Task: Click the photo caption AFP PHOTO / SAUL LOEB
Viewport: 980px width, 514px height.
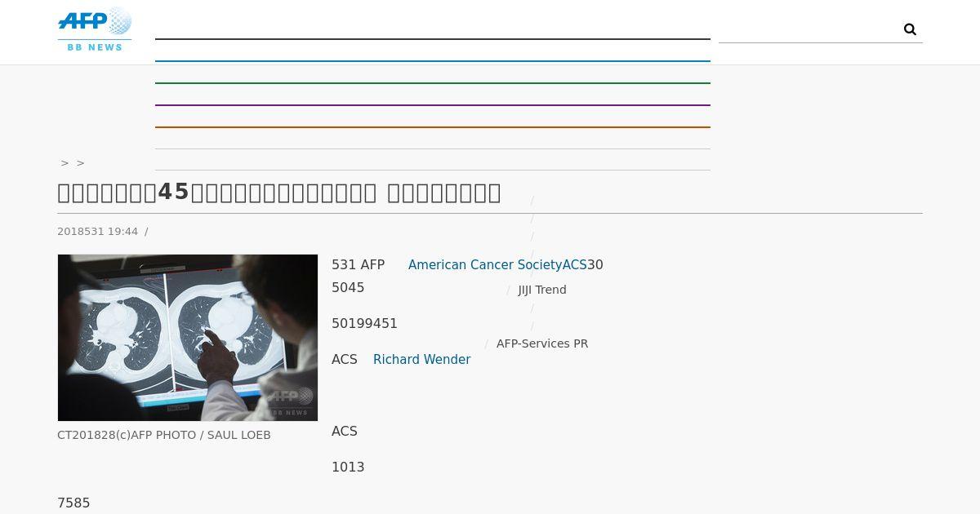Action: 164,436
